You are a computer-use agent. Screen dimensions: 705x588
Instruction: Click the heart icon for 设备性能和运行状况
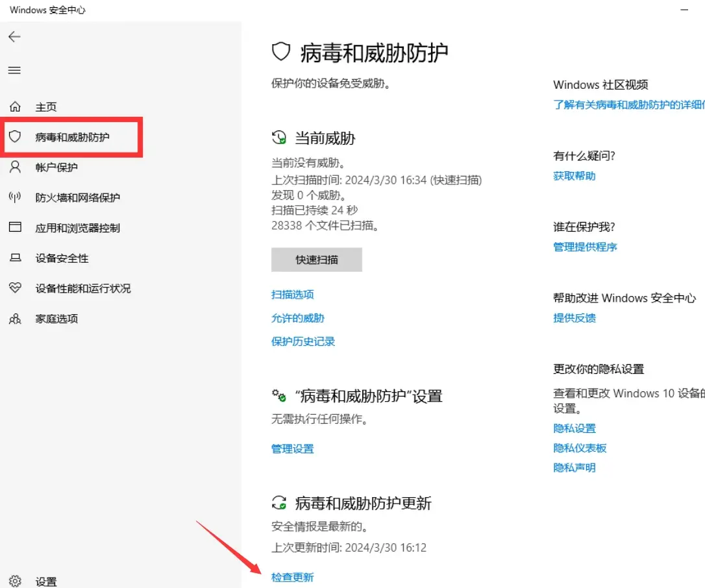click(x=15, y=288)
